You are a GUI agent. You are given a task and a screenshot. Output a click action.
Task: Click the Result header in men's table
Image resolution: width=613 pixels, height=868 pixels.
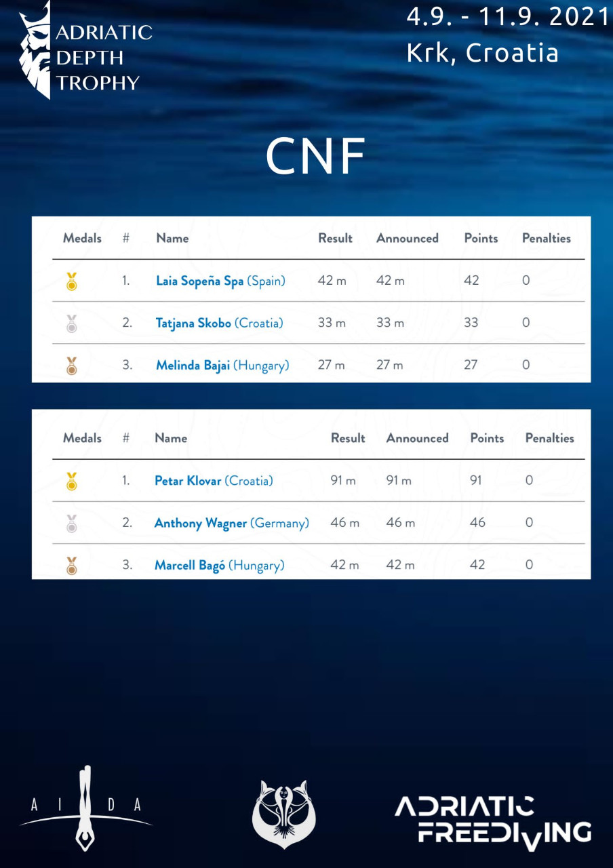point(348,438)
